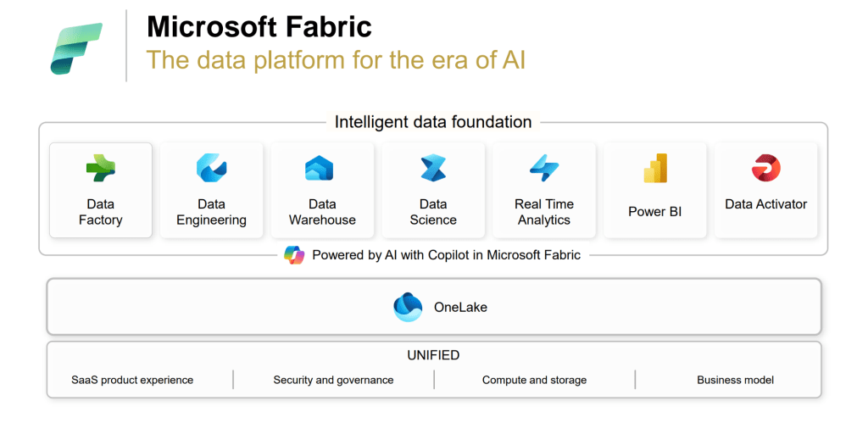This screenshot has width=868, height=423.
Task: Click the Microsoft Fabric title text
Action: tap(259, 26)
